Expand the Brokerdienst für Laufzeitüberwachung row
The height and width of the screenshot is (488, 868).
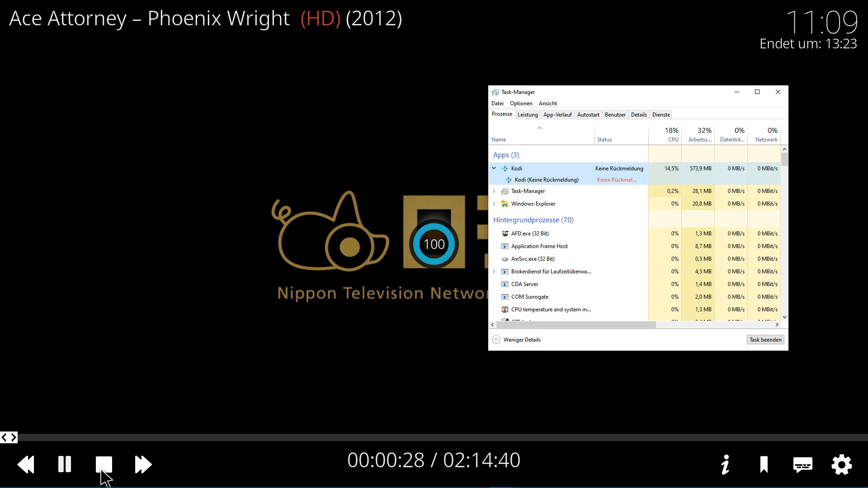pyautogui.click(x=494, y=272)
